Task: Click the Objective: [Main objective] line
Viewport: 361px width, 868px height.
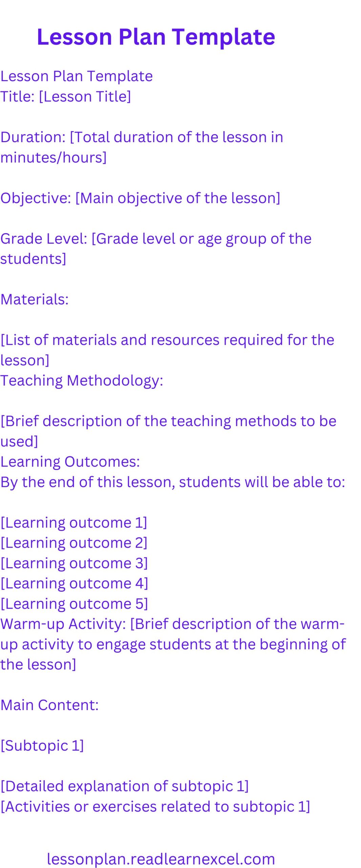Action: click(x=140, y=198)
